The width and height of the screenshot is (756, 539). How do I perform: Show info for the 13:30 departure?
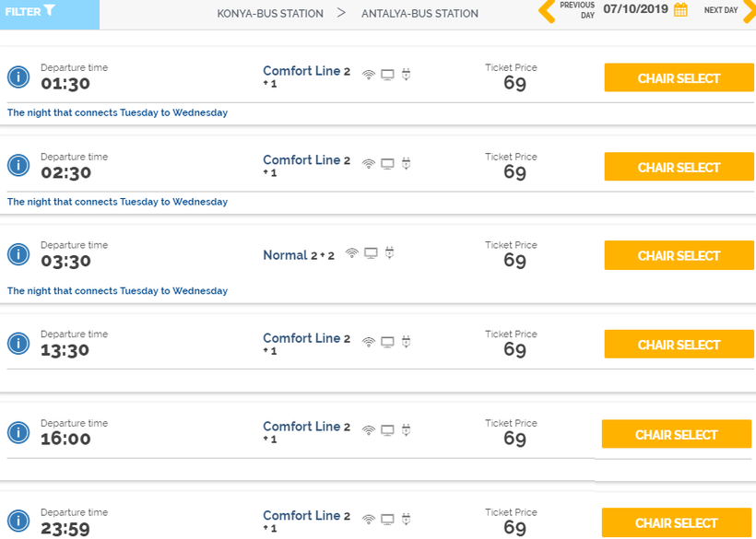18,344
